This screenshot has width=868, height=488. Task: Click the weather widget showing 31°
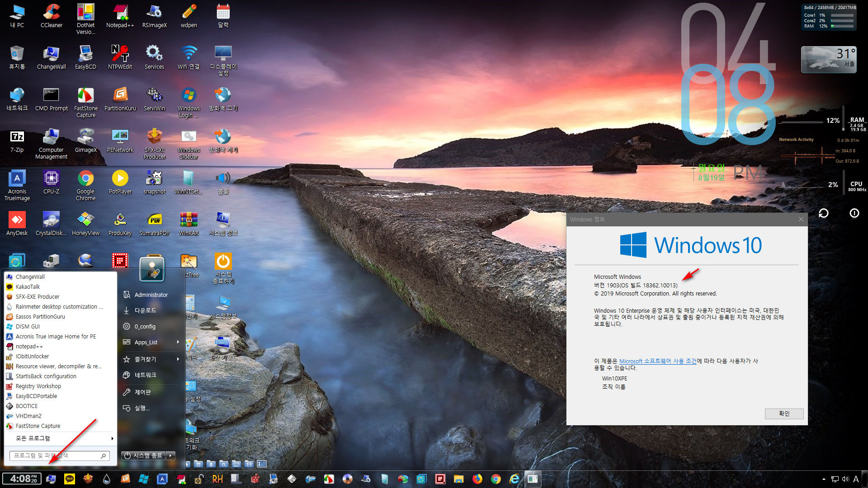coord(829,60)
